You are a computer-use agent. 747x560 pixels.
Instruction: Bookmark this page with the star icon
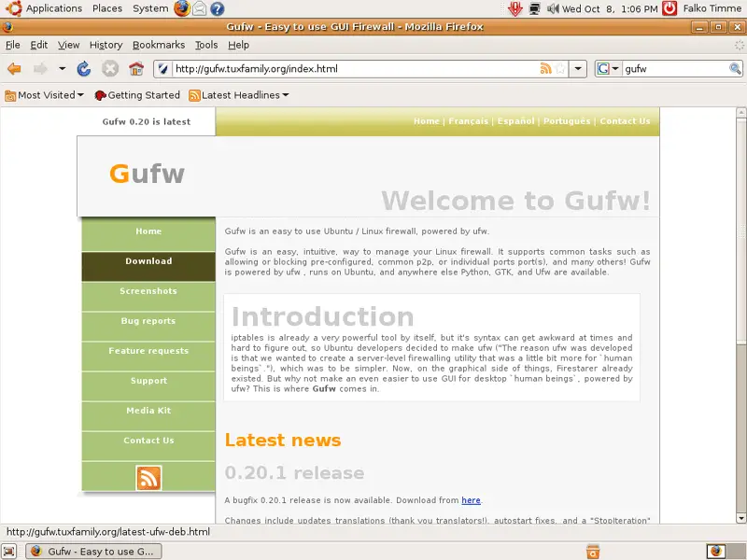(x=561, y=68)
